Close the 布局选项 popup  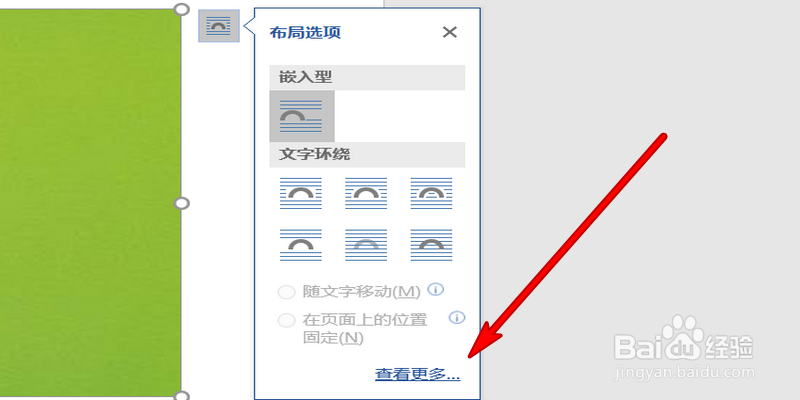[x=449, y=33]
